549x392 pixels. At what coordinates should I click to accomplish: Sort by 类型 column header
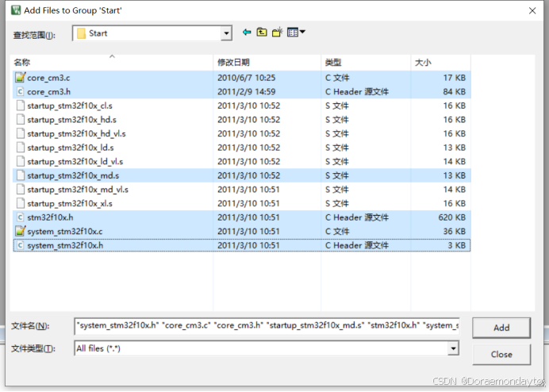coord(366,63)
